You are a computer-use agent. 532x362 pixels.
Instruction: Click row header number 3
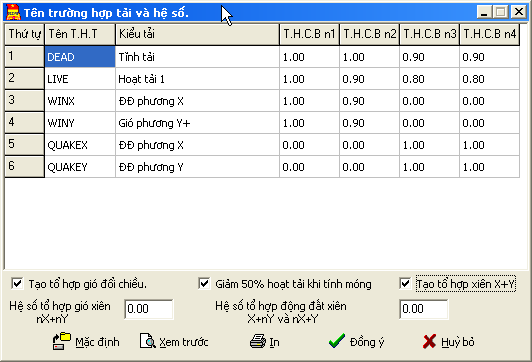pos(24,101)
